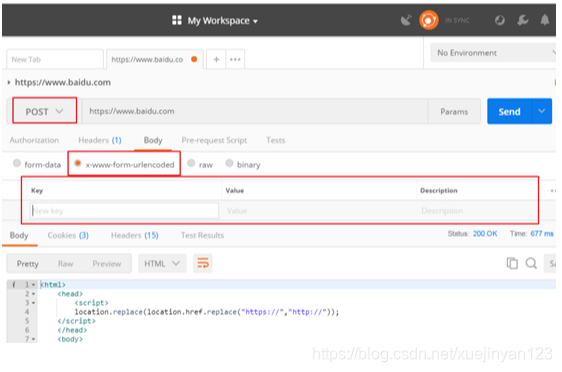This screenshot has width=562, height=372.
Task: Click the New key input field
Action: click(x=124, y=211)
